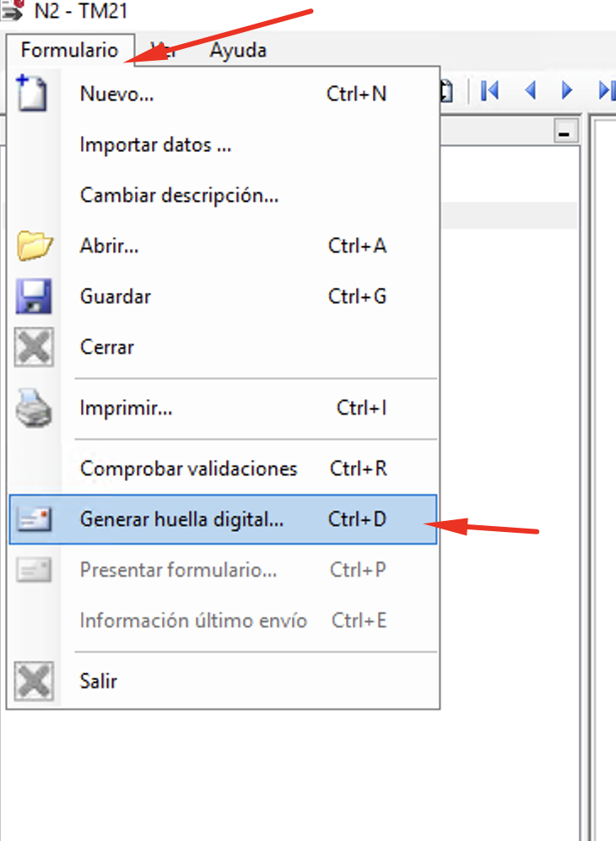Select Generar huella digital option
616x841 pixels.
click(x=181, y=519)
